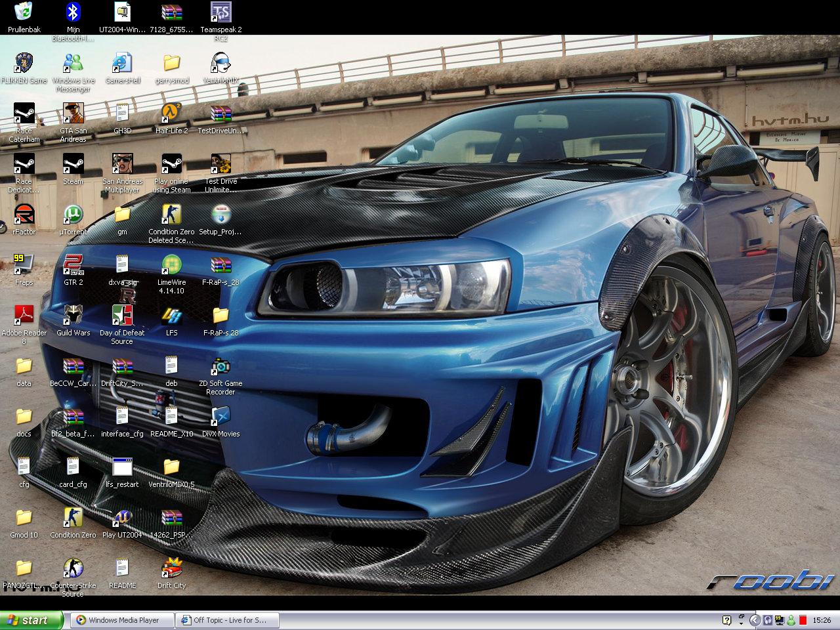Select the dxva_sig text file
The height and width of the screenshot is (630, 840).
(x=123, y=270)
